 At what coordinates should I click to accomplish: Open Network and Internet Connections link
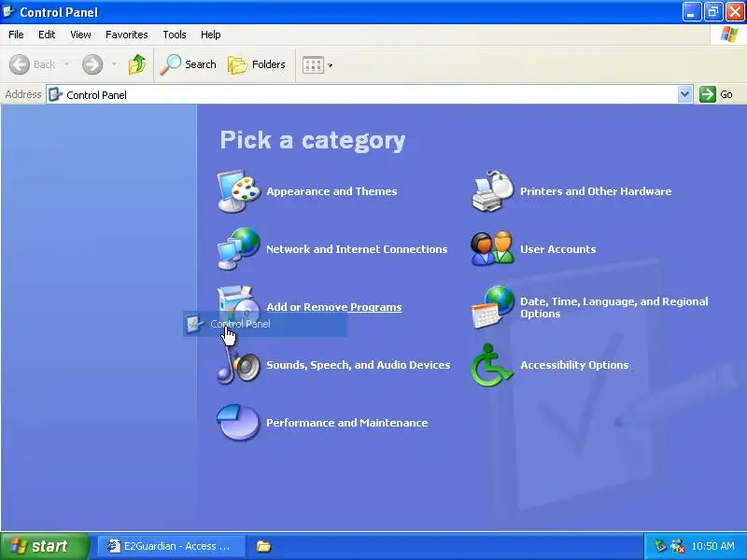357,248
